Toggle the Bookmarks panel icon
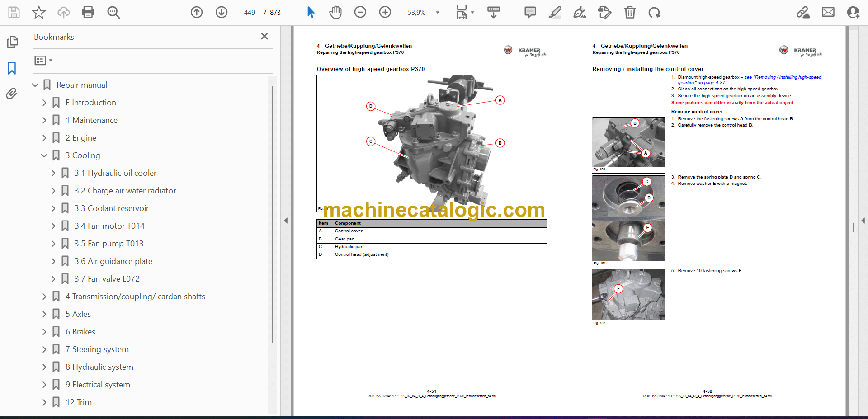The height and width of the screenshot is (419, 868). (12, 68)
